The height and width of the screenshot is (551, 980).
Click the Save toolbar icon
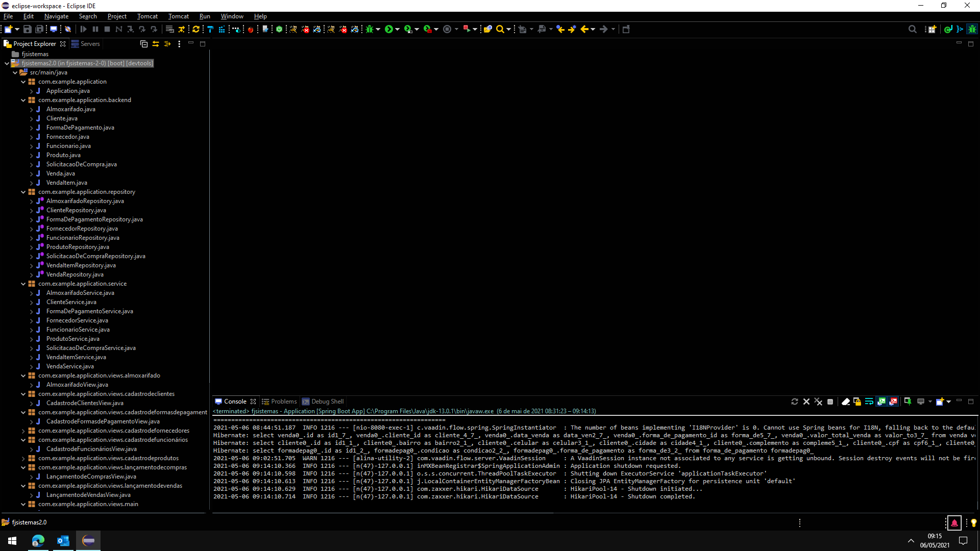28,29
